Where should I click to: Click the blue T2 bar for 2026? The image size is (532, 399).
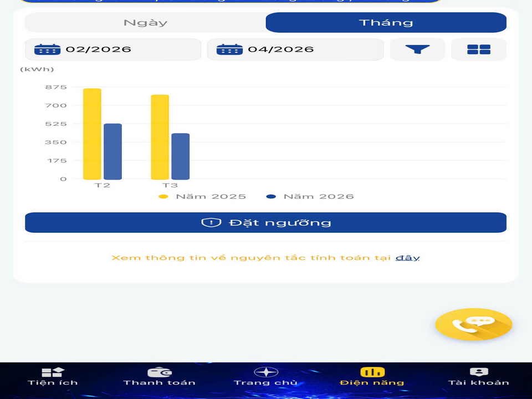click(112, 151)
